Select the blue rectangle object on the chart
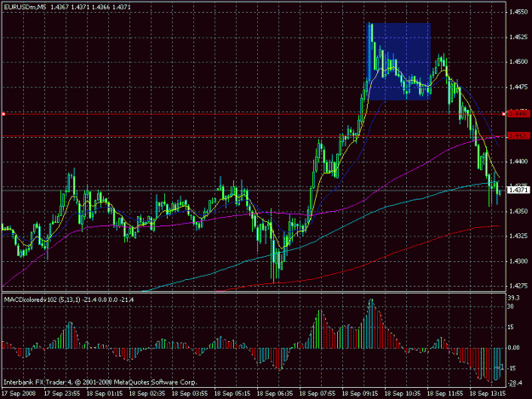The width and height of the screenshot is (532, 399). (x=399, y=61)
